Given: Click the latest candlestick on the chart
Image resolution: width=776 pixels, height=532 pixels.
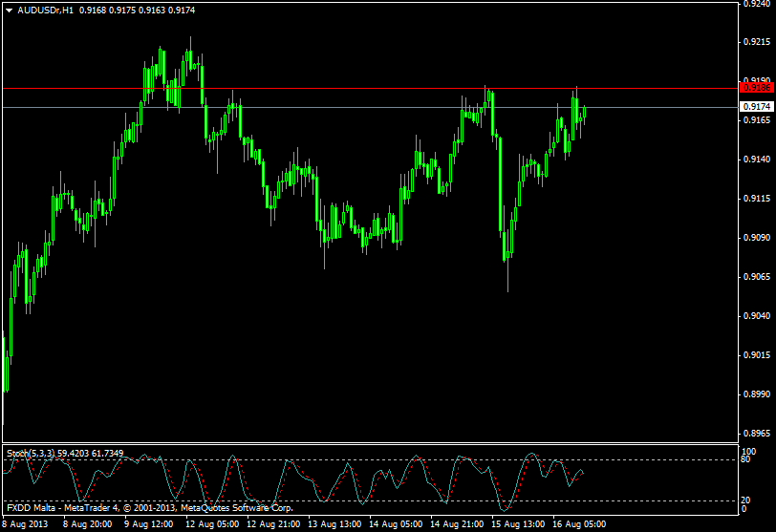Looking at the screenshot, I should click(584, 112).
